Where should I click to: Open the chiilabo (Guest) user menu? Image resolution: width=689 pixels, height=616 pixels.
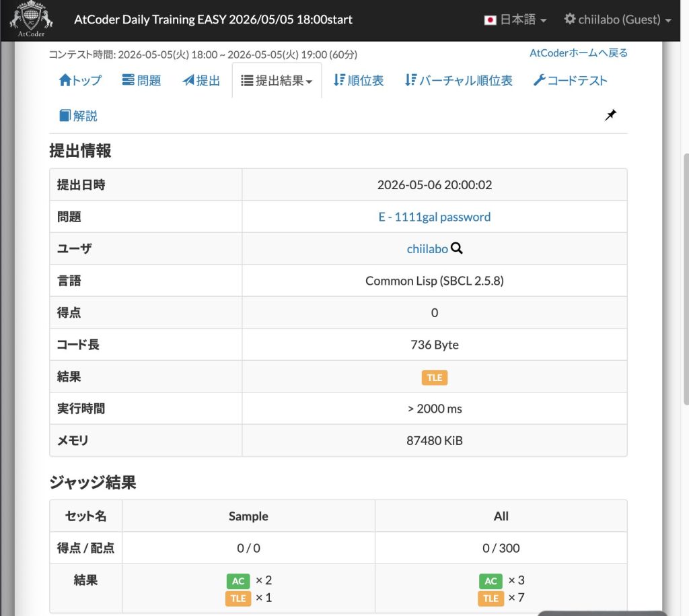(618, 20)
